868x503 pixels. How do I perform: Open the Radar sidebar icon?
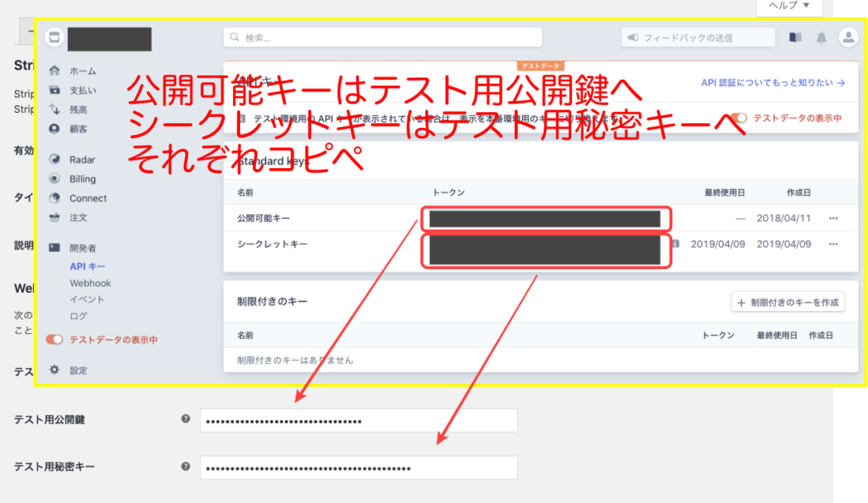tap(54, 159)
